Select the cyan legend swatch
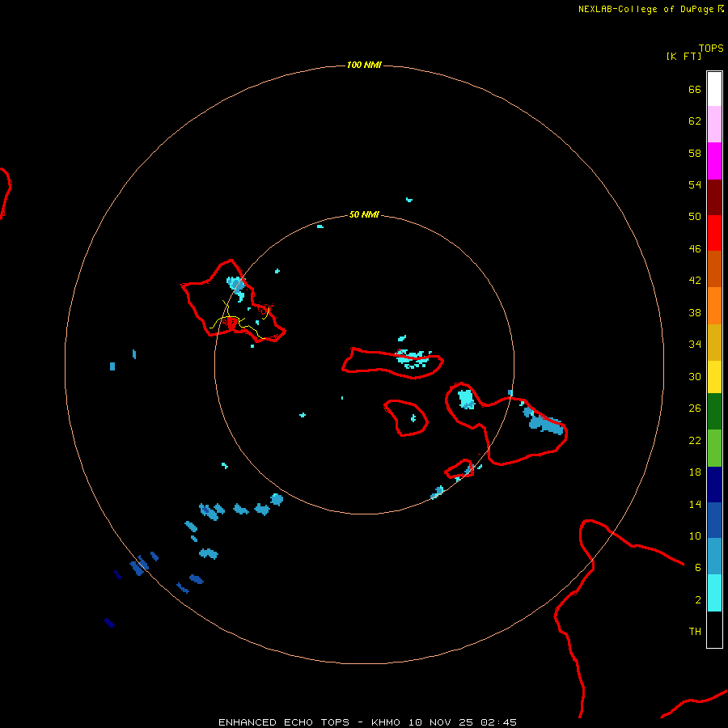The image size is (728, 728). coord(714,593)
